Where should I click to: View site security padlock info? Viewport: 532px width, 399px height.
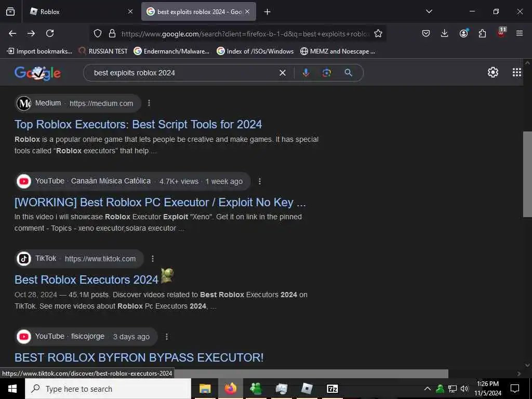[112, 33]
